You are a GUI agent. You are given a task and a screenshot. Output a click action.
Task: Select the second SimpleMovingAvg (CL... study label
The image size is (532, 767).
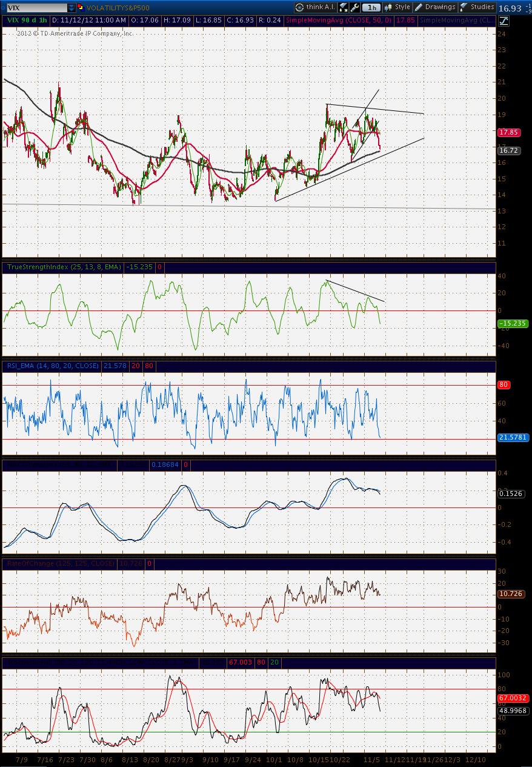pos(457,20)
